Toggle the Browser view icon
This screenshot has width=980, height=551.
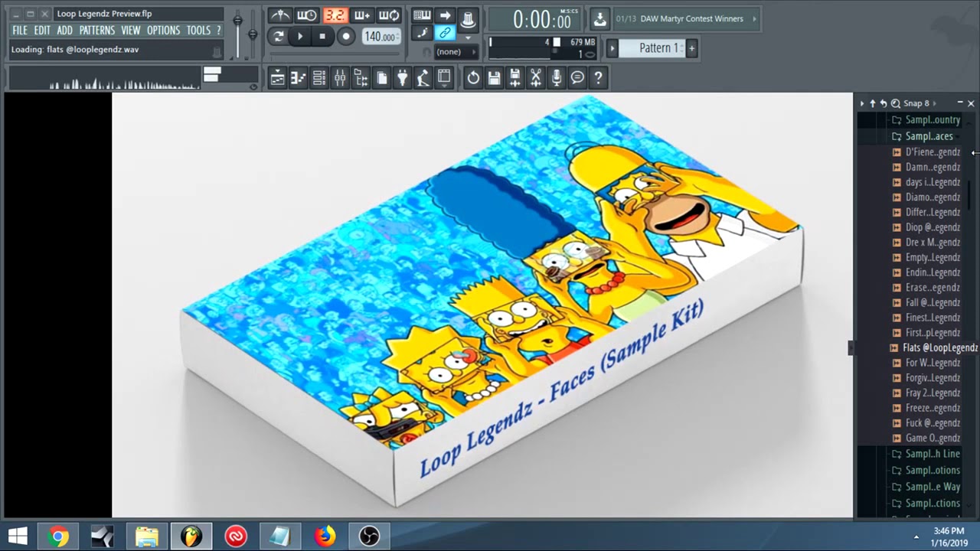[361, 77]
